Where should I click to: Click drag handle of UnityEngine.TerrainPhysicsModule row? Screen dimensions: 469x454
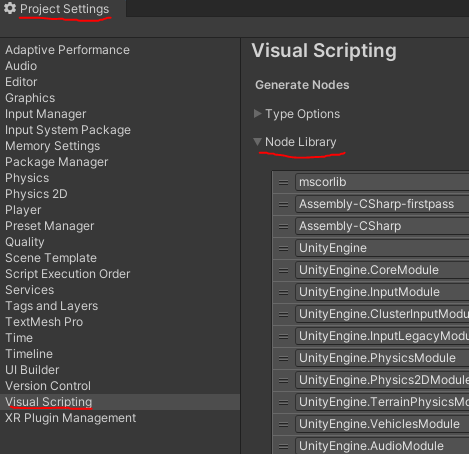click(283, 402)
